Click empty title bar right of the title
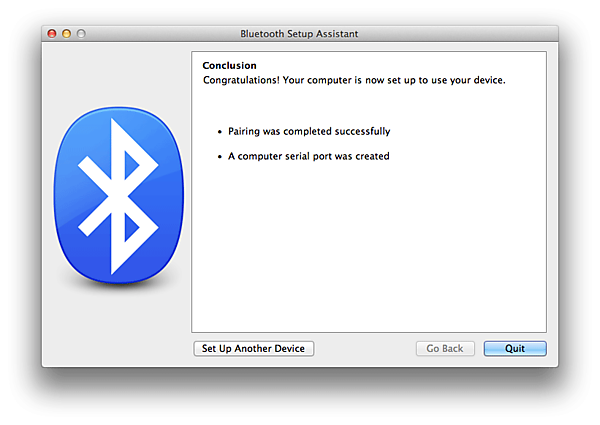This screenshot has height=425, width=600. point(460,34)
